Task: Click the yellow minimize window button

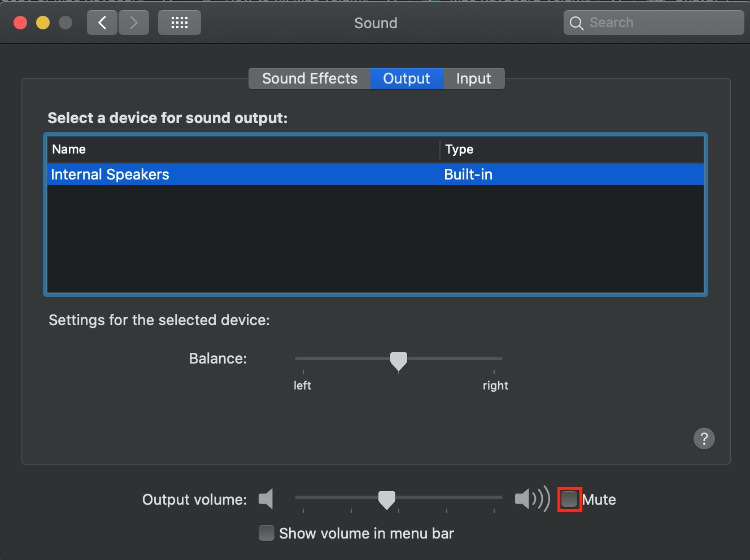Action: coord(43,23)
